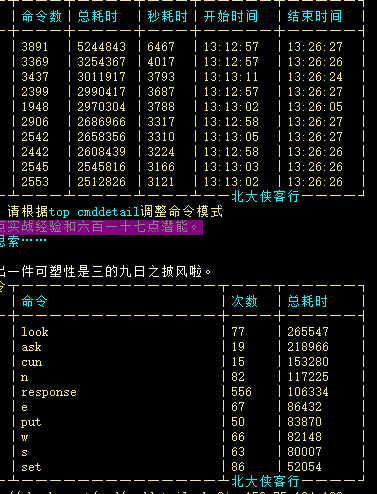Select the response command row

click(x=188, y=392)
